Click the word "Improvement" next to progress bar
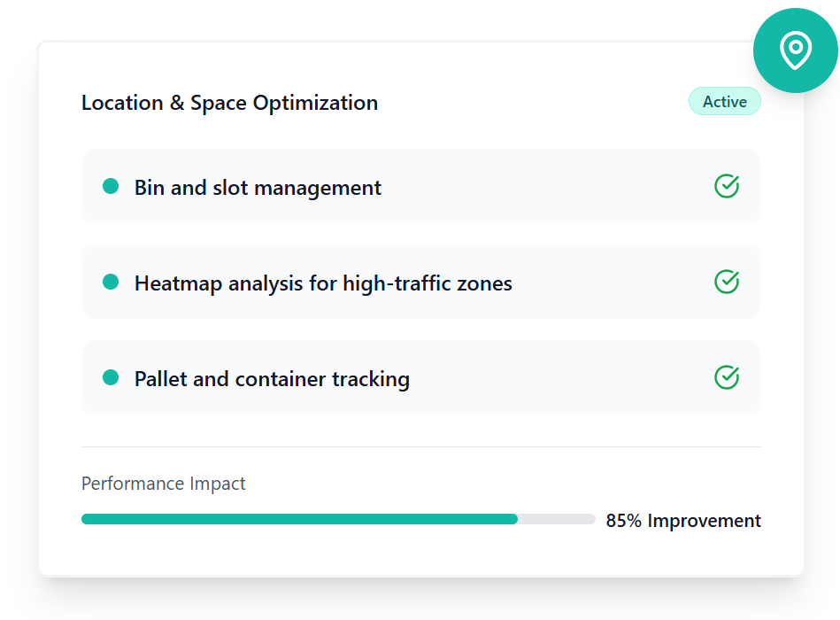840x620 pixels. pyautogui.click(x=704, y=521)
